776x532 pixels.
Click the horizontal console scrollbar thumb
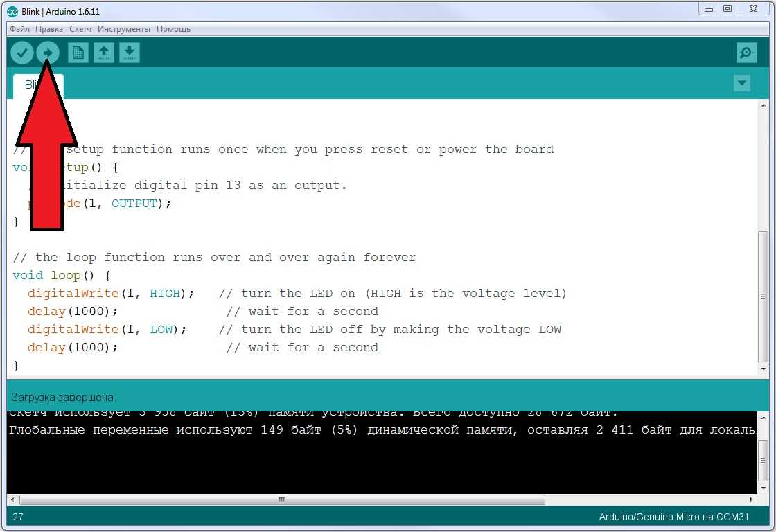[x=282, y=499]
